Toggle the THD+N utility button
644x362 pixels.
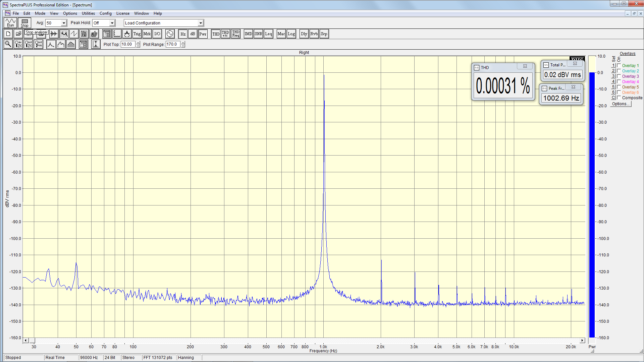tap(225, 34)
